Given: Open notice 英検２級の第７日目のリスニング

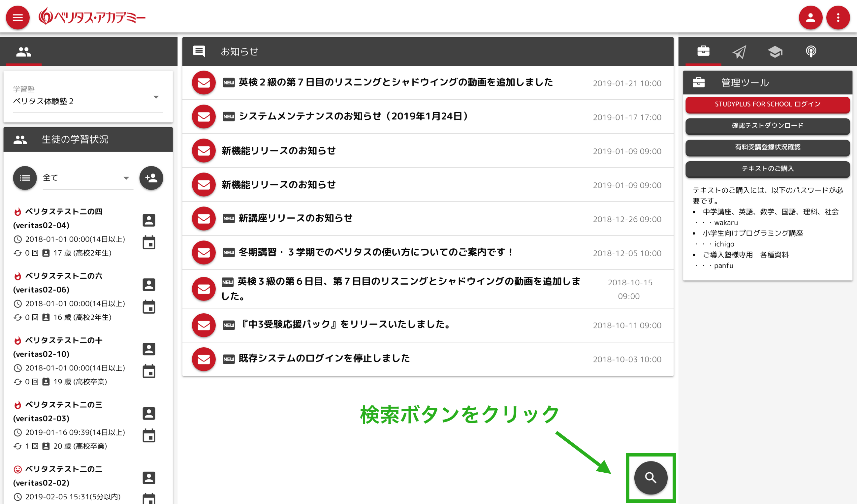Looking at the screenshot, I should click(428, 83).
